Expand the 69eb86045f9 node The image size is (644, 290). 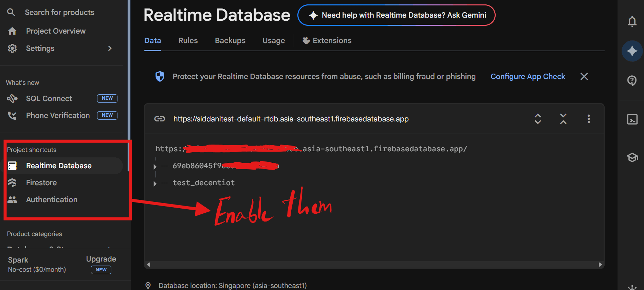pos(155,167)
